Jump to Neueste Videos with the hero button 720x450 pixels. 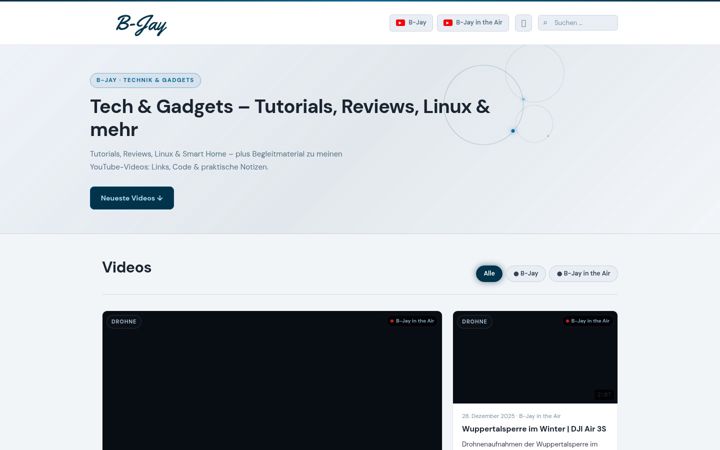[132, 198]
